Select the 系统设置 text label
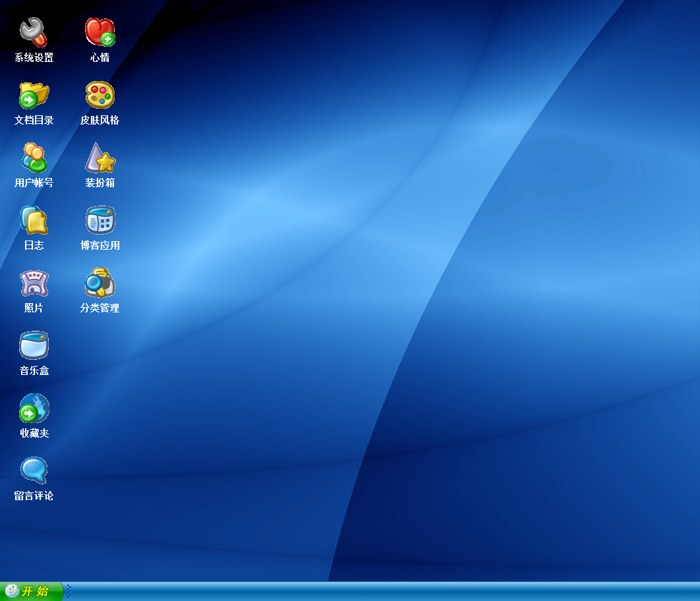The image size is (700, 601). pyautogui.click(x=34, y=58)
